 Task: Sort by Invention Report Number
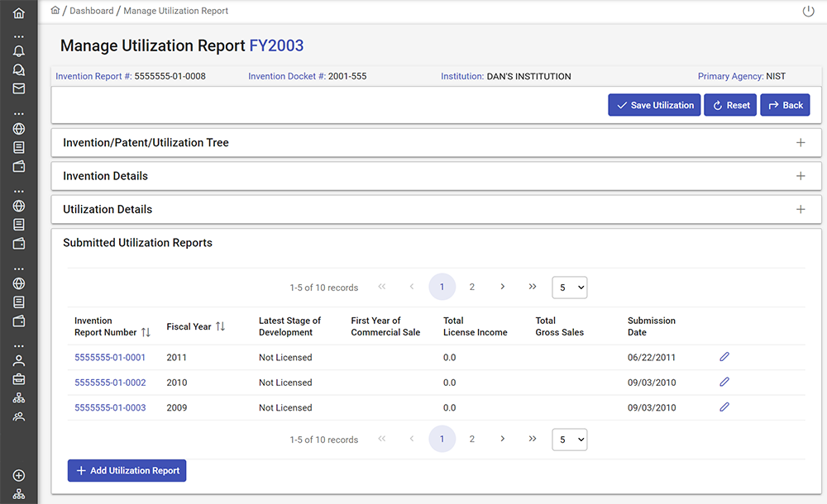(x=146, y=332)
